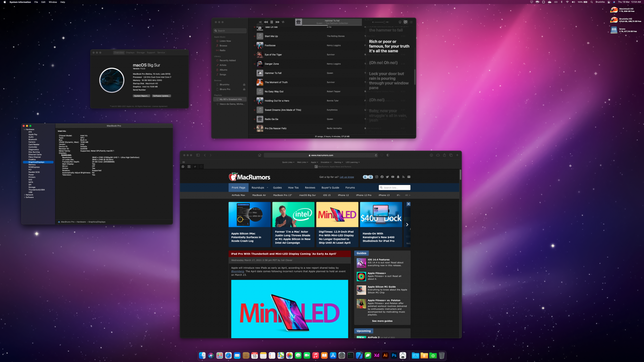The height and width of the screenshot is (362, 644).
Task: Open the Window menu in menu bar
Action: pyautogui.click(x=53, y=2)
